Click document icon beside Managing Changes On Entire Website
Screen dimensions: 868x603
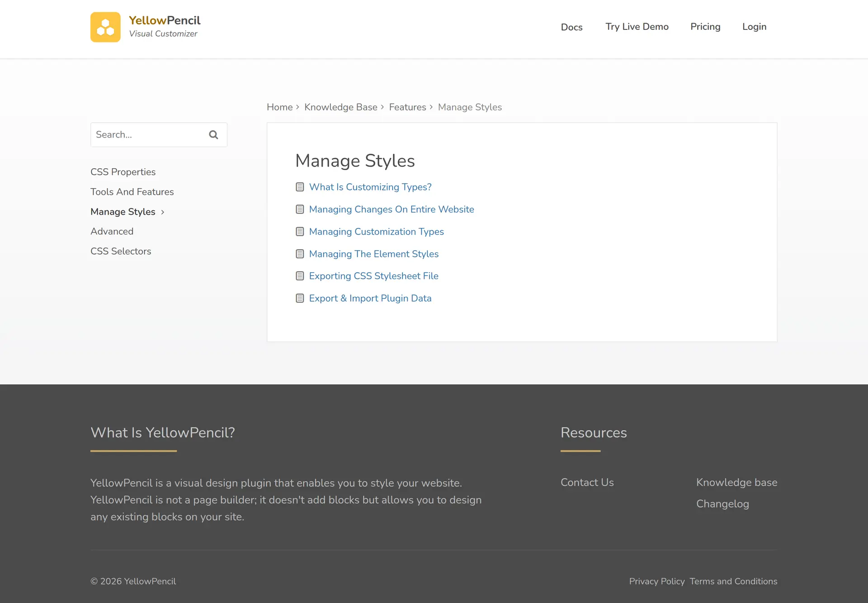pyautogui.click(x=300, y=209)
